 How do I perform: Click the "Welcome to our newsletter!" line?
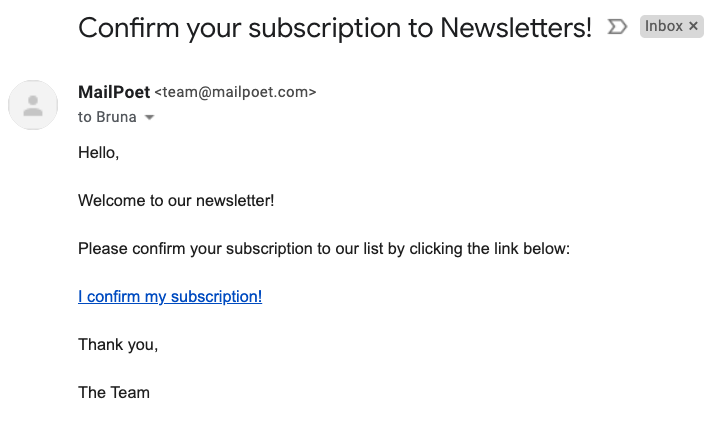(176, 201)
